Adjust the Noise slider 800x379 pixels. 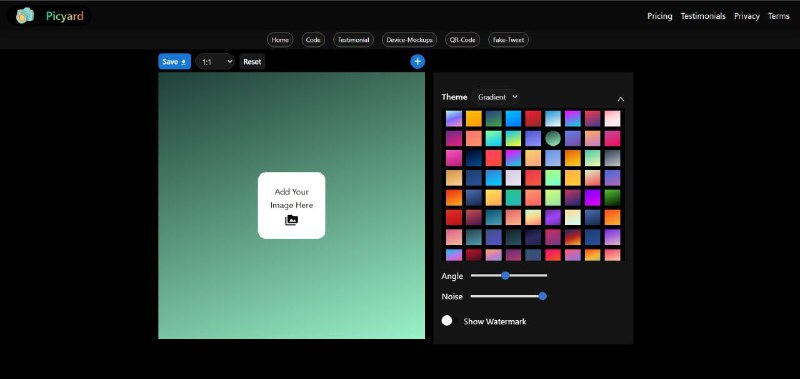[x=509, y=296]
